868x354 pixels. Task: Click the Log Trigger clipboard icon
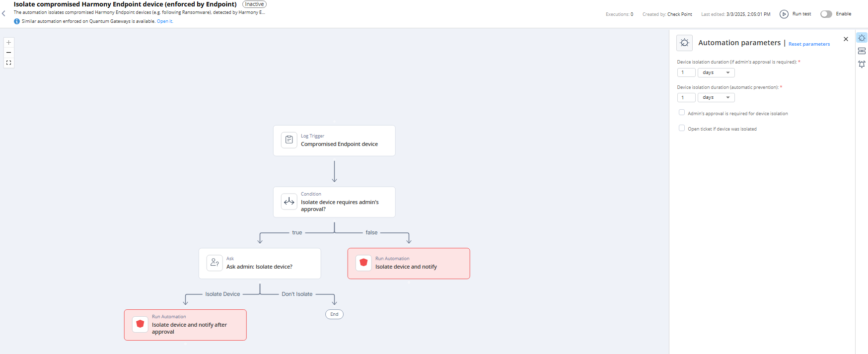coord(289,140)
